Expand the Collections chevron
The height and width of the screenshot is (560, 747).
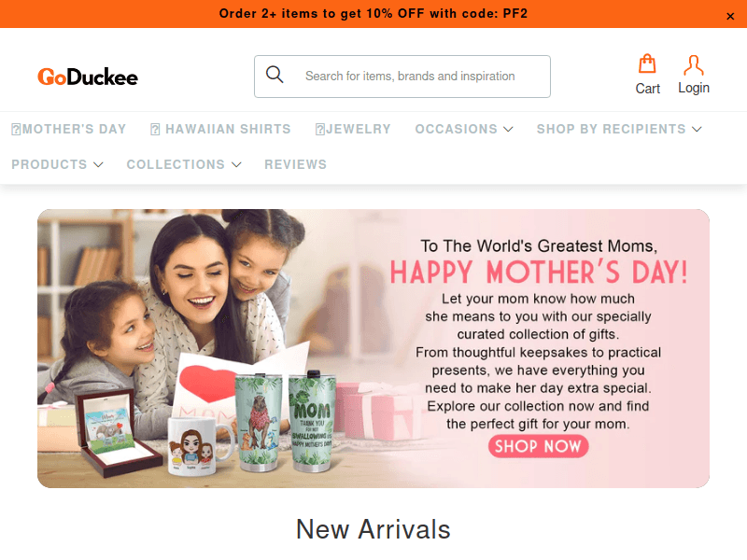click(236, 164)
